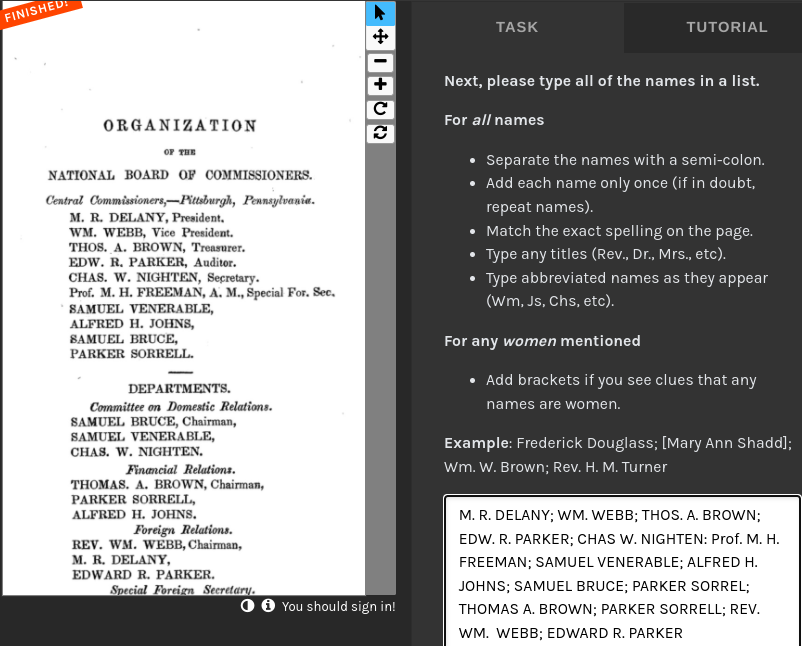Viewport: 802px width, 646px height.
Task: Click EDW. R. PARKER, Auditor line
Action: click(152, 262)
